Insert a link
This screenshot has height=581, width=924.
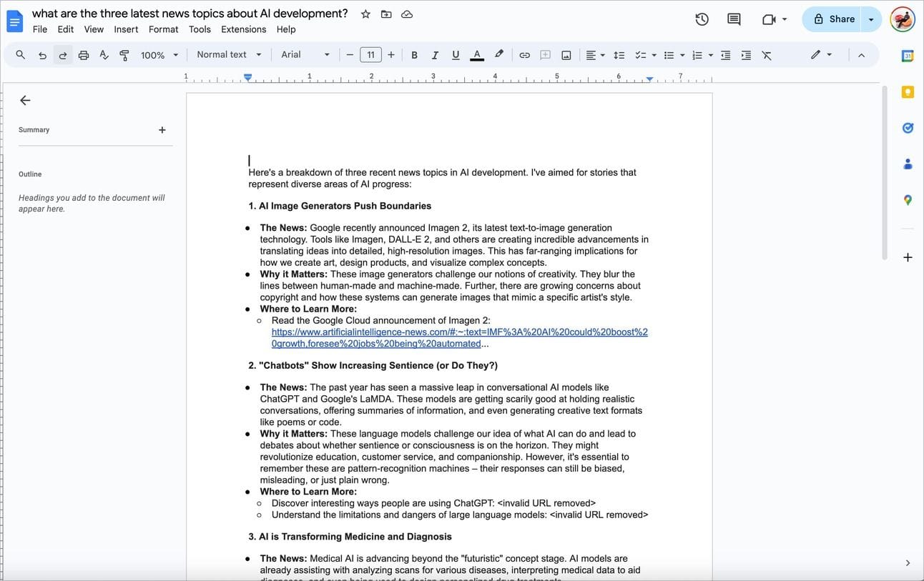[524, 55]
